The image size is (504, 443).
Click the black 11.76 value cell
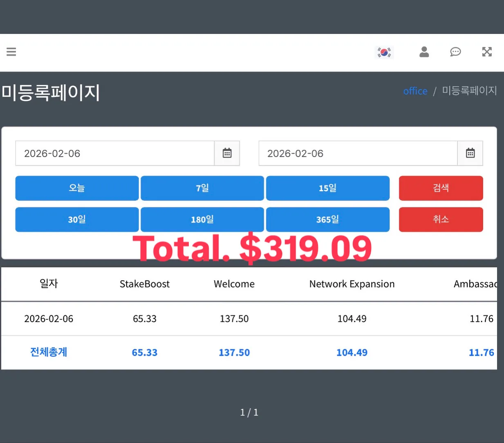coord(482,319)
